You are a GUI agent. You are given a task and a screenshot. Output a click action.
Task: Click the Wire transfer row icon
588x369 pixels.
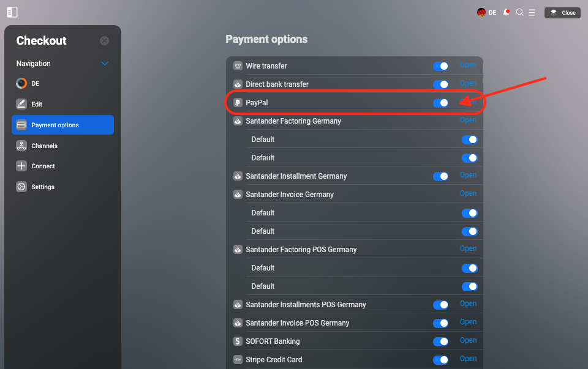tap(238, 66)
